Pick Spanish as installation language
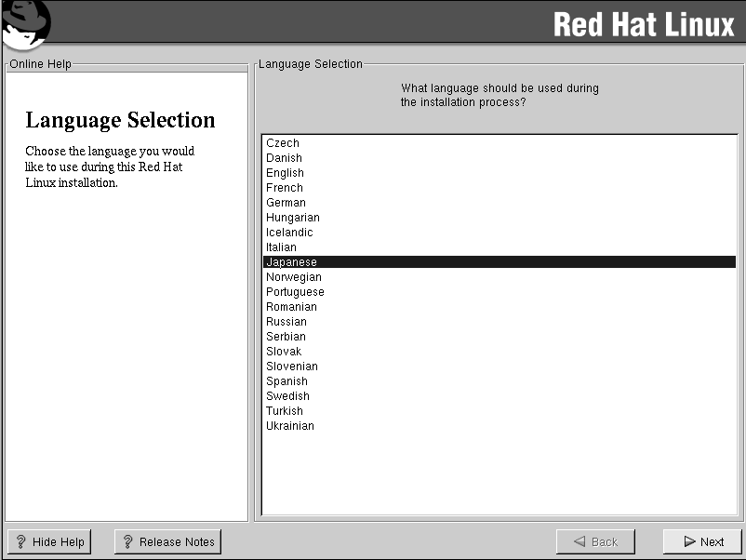The height and width of the screenshot is (560, 746). tap(286, 381)
